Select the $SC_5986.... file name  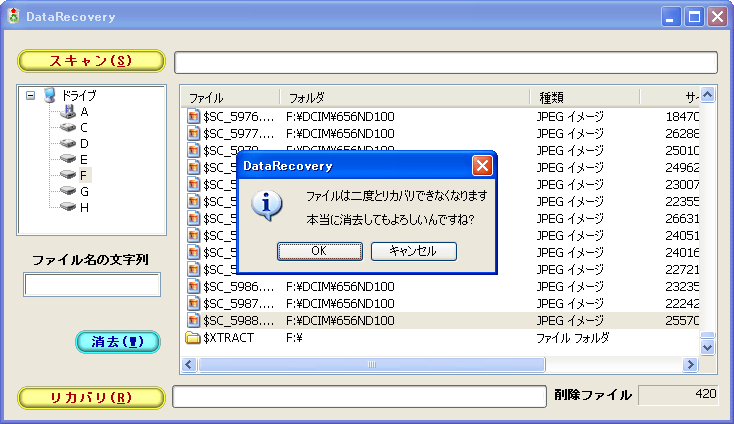coord(239,286)
